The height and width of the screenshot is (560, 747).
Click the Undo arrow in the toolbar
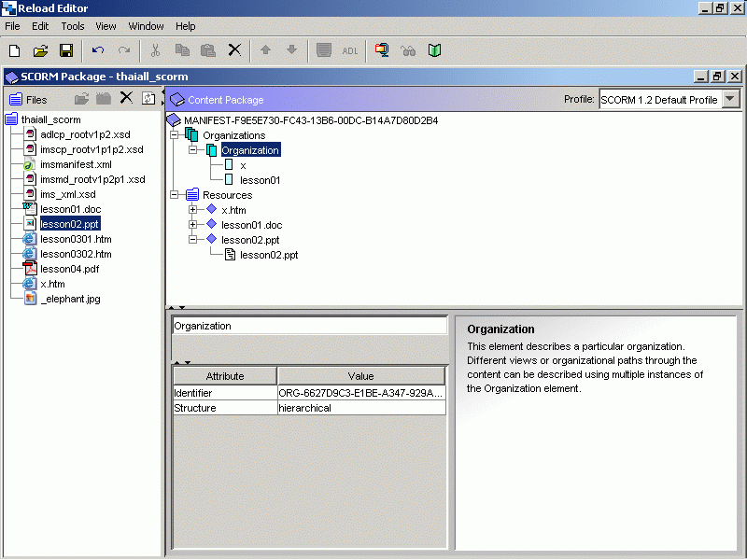pyautogui.click(x=98, y=50)
